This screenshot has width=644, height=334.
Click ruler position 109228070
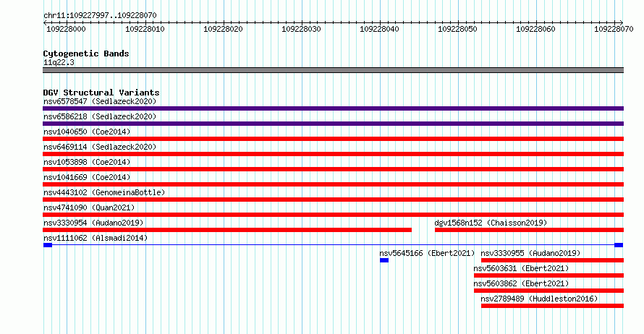pos(614,29)
